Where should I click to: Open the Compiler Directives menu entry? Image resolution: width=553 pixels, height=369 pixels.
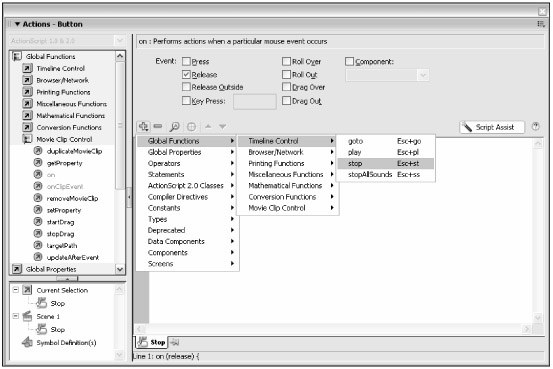tap(188, 197)
